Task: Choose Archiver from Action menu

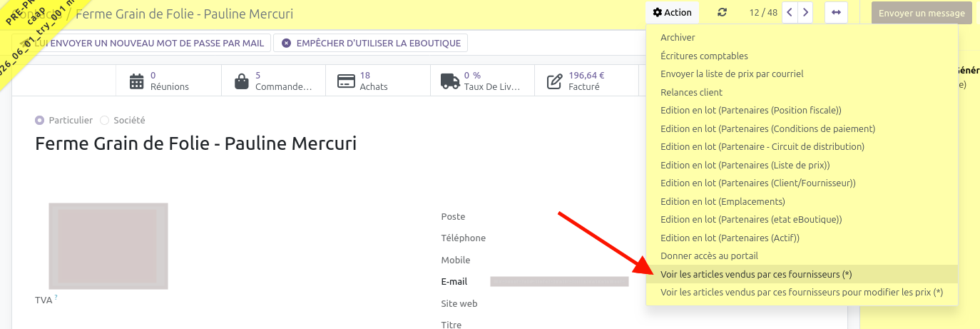Action: click(x=802, y=38)
